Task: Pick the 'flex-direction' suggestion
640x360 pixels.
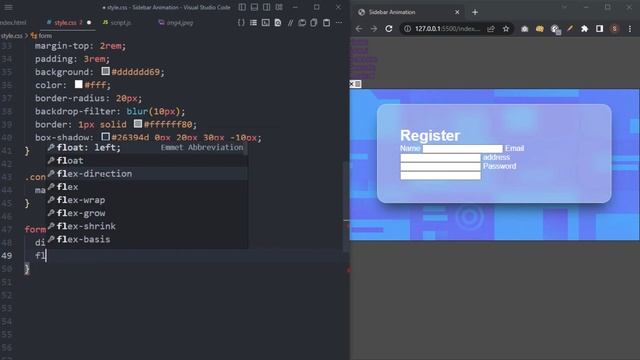Action: click(x=147, y=173)
